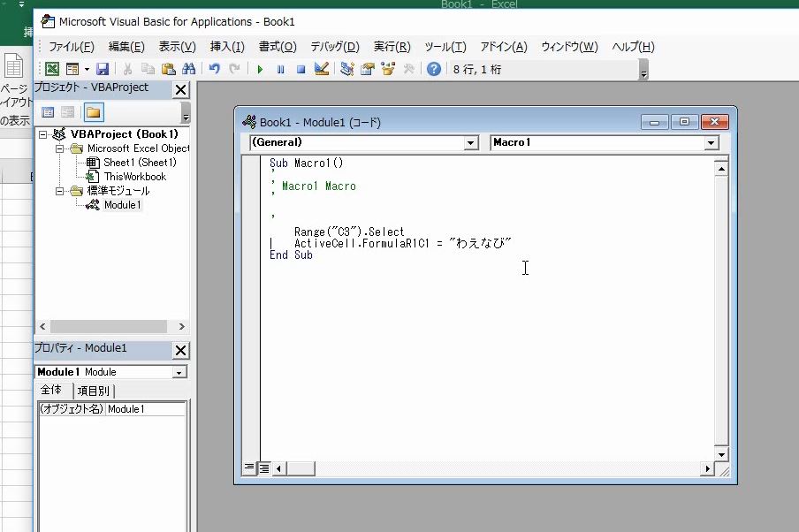The image size is (799, 532).
Task: Click the Paste clipboard icon
Action: coord(168,69)
